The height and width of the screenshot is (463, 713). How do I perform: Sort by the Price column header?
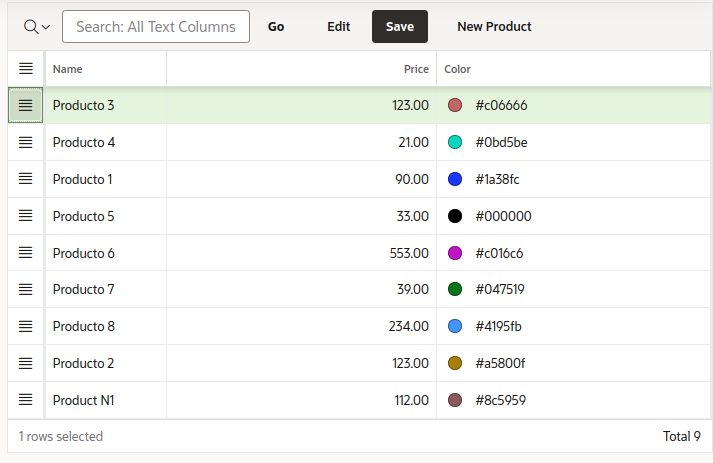[x=416, y=69]
